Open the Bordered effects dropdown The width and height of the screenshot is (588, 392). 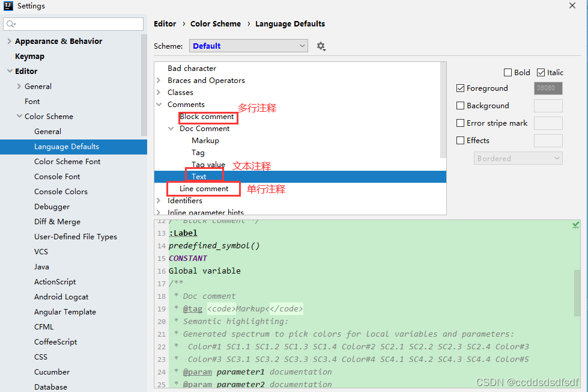[x=518, y=159]
